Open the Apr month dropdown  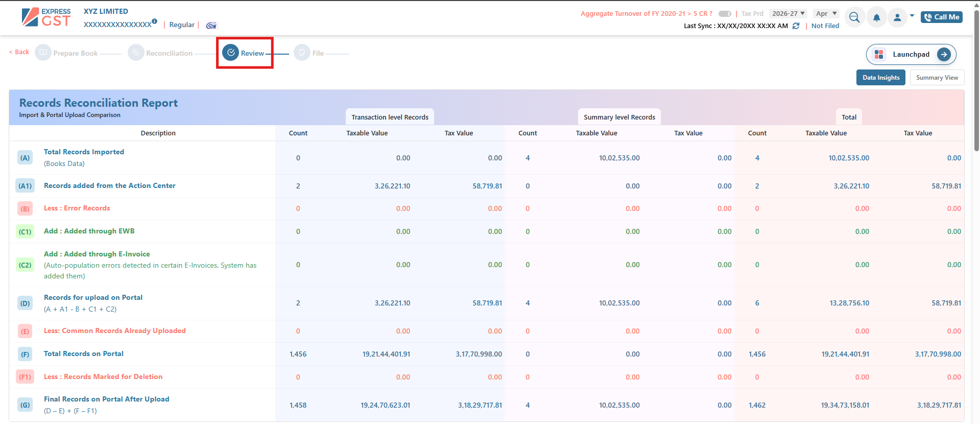tap(826, 14)
